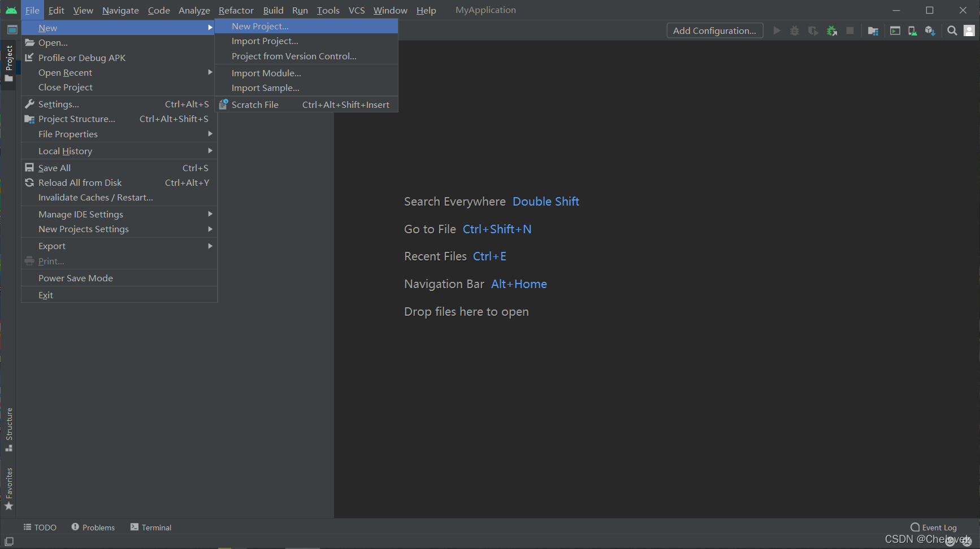Open Settings... from File menu
980x549 pixels.
pyautogui.click(x=119, y=104)
